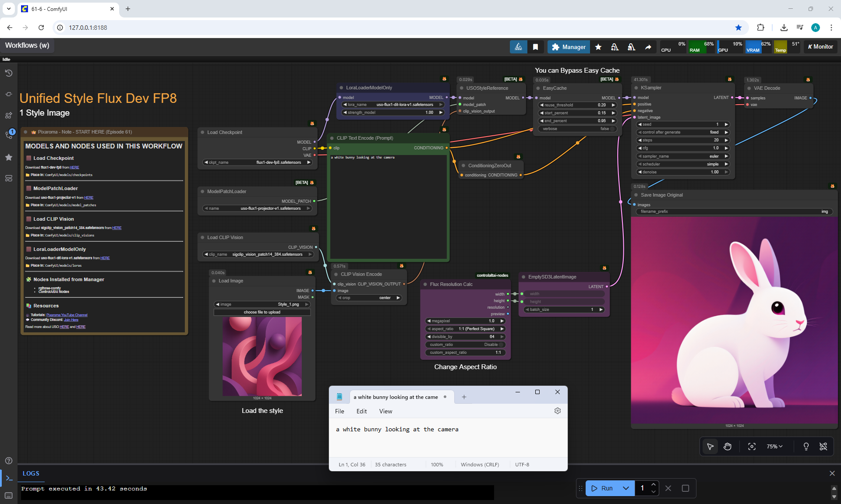Open the zoom level 75% dropdown

click(x=774, y=446)
